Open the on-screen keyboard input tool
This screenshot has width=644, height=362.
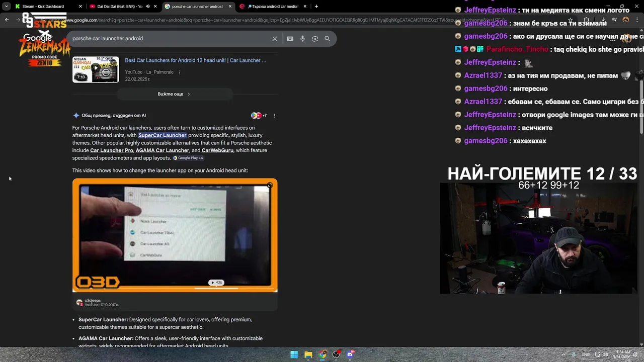pyautogui.click(x=290, y=39)
